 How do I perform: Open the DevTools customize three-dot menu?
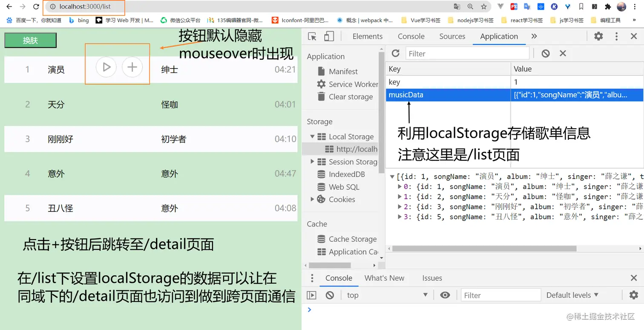tap(616, 37)
